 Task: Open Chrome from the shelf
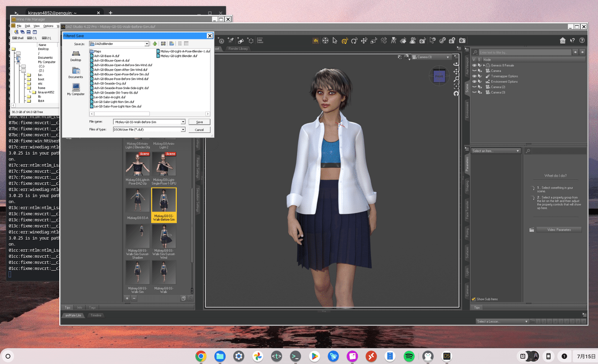201,356
